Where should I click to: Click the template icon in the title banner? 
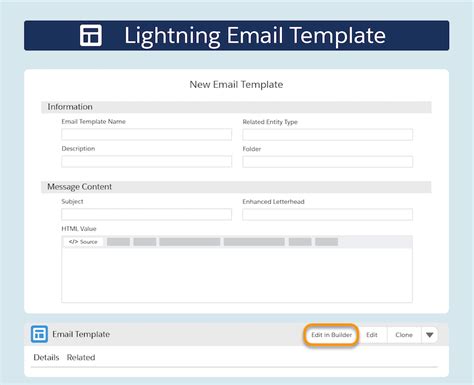click(x=91, y=35)
